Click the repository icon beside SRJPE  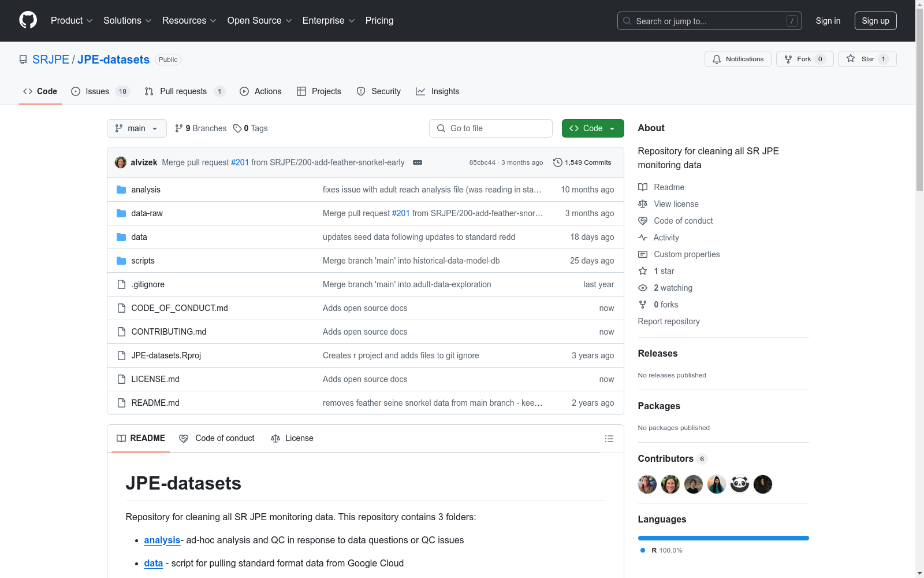tap(23, 60)
